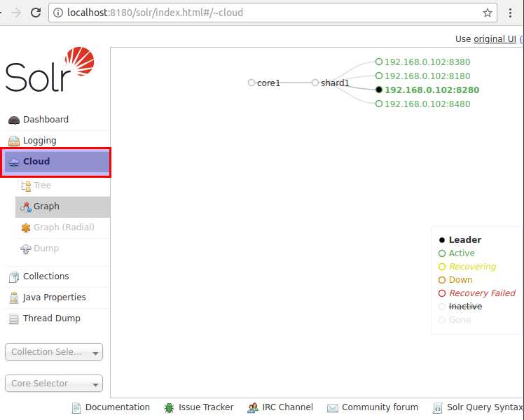Click the Dashboard gauge icon

click(x=14, y=120)
